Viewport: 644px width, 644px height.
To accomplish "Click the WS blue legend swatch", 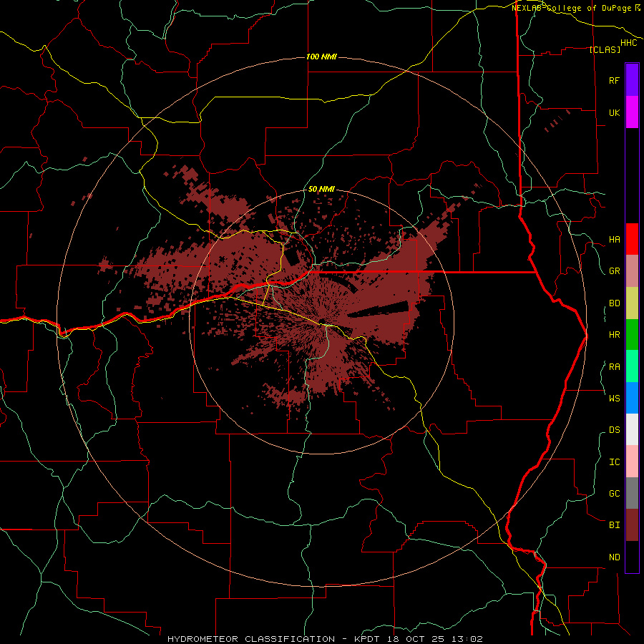I will [632, 398].
